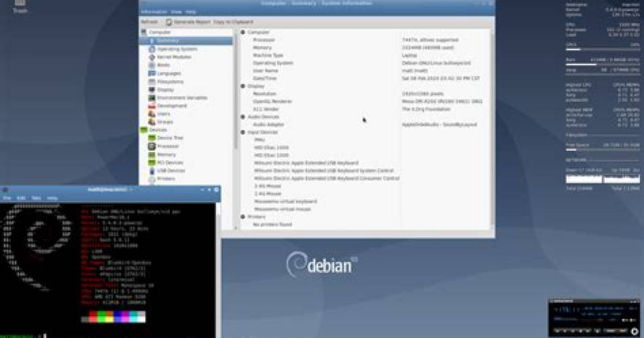This screenshot has width=644, height=338.
Task: Open Kernel Modules in the sidebar
Action: (x=174, y=57)
